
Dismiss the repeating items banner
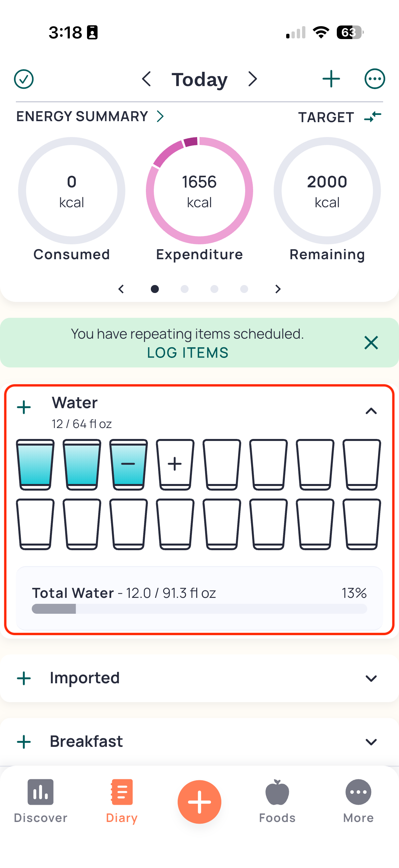tap(371, 343)
